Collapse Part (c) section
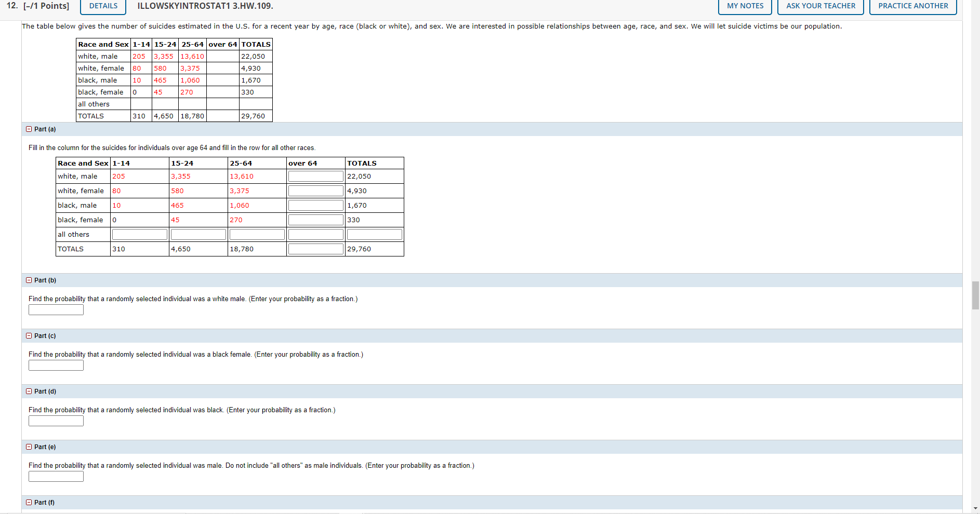The width and height of the screenshot is (980, 514). [x=29, y=335]
